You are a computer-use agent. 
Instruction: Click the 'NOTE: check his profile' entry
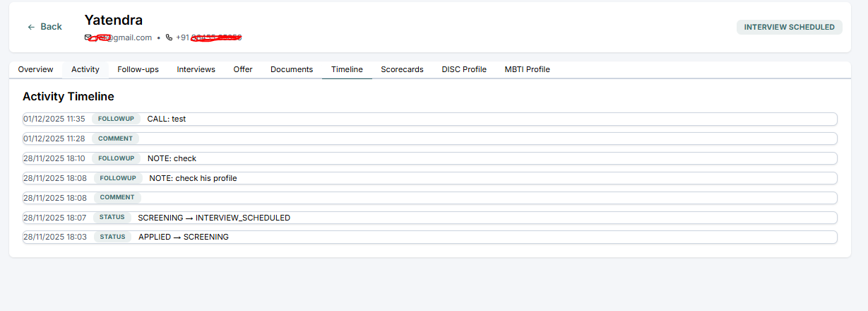click(193, 178)
